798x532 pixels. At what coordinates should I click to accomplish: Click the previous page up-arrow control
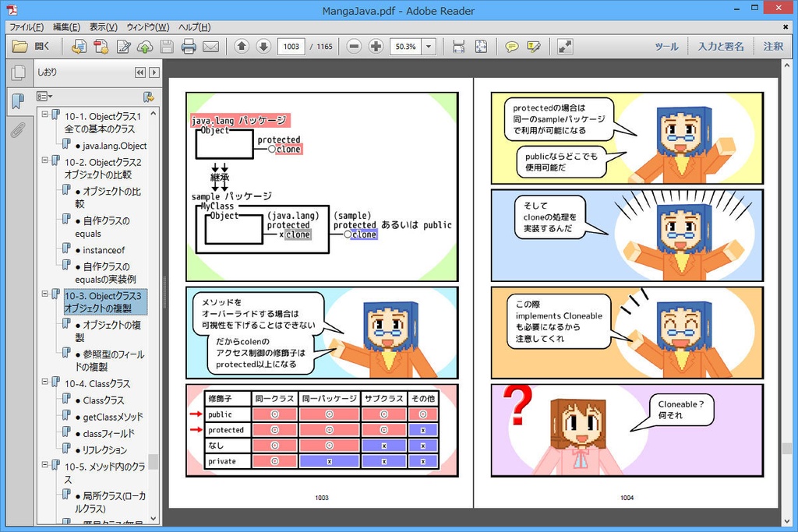pos(242,46)
